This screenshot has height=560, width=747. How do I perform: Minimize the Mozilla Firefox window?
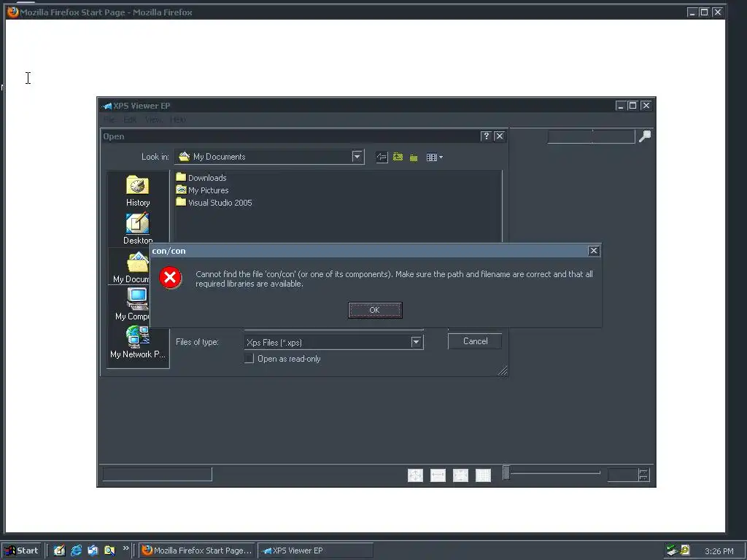coord(692,12)
